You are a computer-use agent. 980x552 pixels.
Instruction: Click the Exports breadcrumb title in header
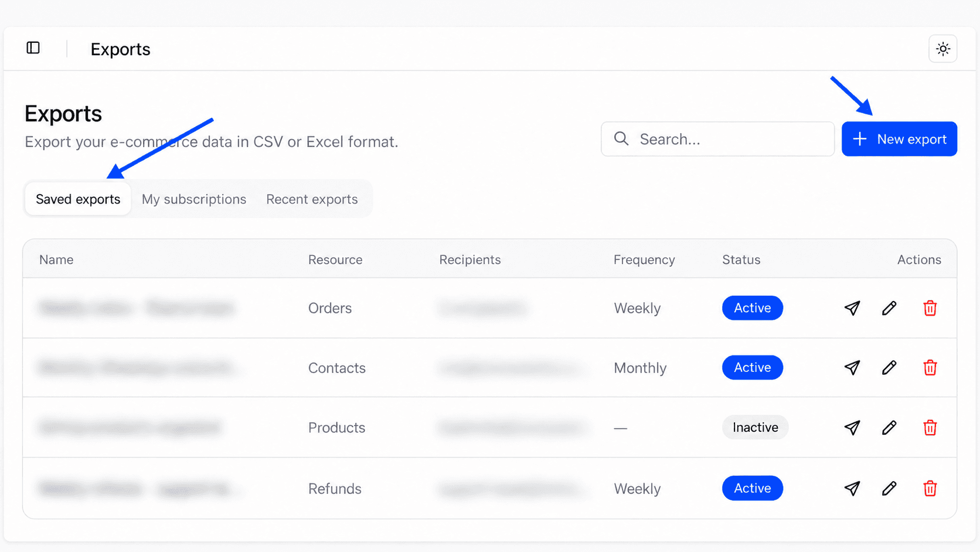pos(120,49)
